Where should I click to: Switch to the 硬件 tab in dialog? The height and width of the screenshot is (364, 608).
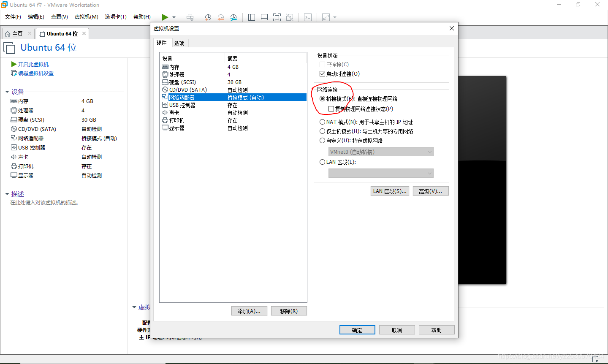coord(162,43)
